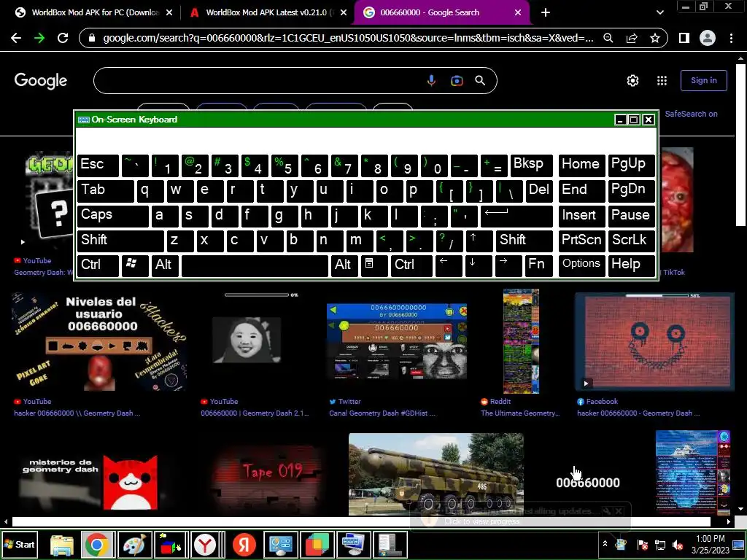Click the Google search magnifier button

coord(480,80)
